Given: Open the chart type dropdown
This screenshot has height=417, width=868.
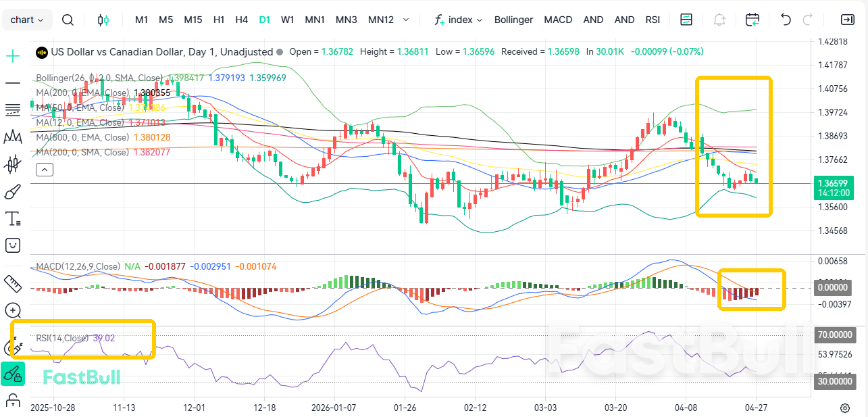Looking at the screenshot, I should pyautogui.click(x=27, y=19).
